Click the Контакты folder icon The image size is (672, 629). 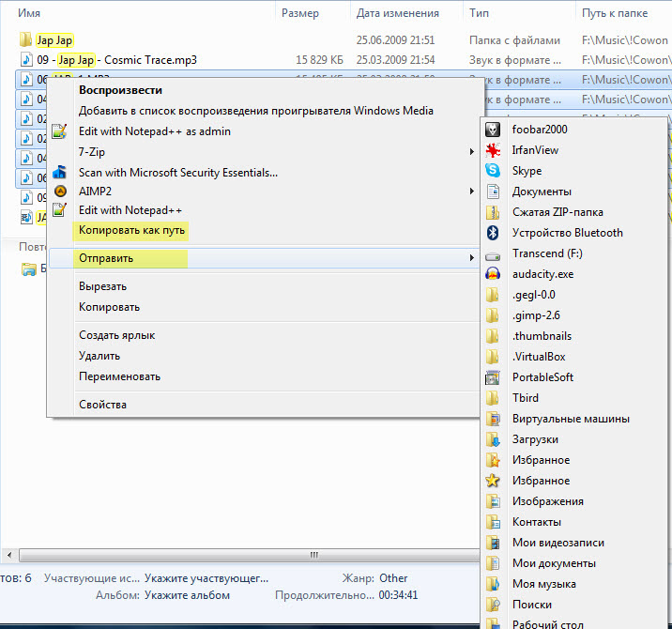493,522
